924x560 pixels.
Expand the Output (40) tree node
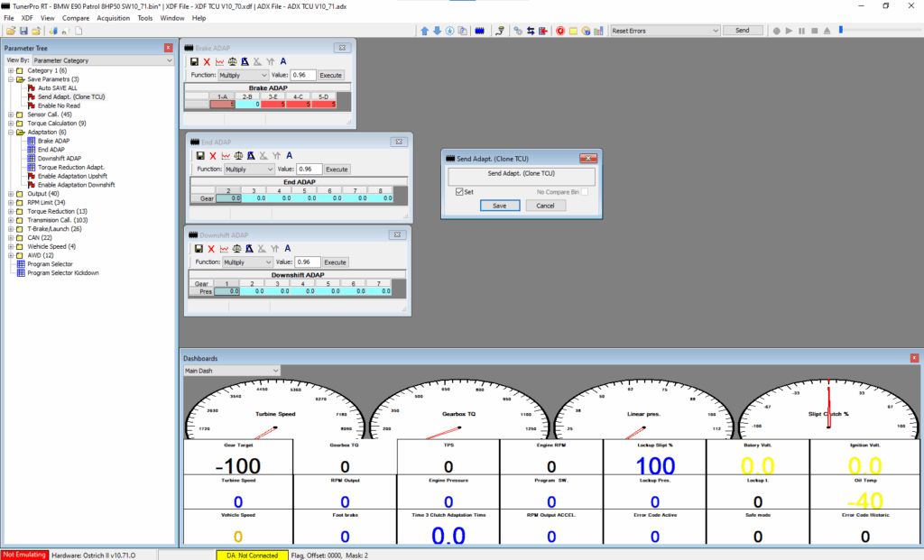point(11,194)
